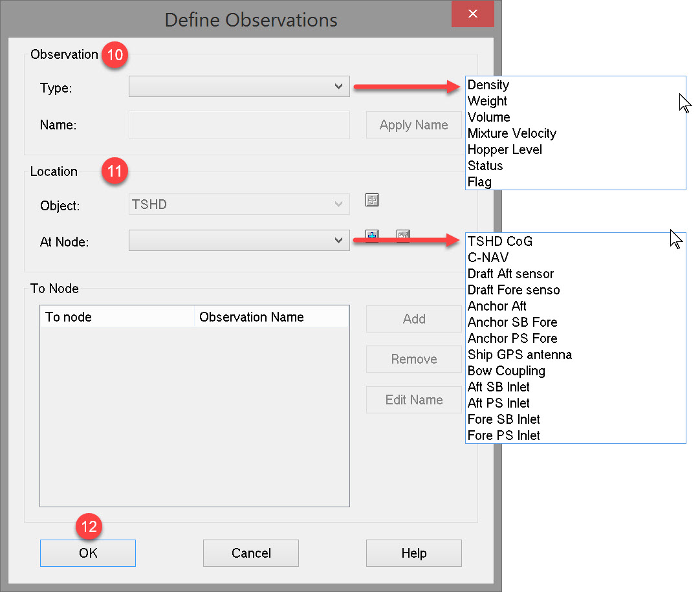Select Bow Coupling in node list
The width and height of the screenshot is (700, 592).
[506, 371]
